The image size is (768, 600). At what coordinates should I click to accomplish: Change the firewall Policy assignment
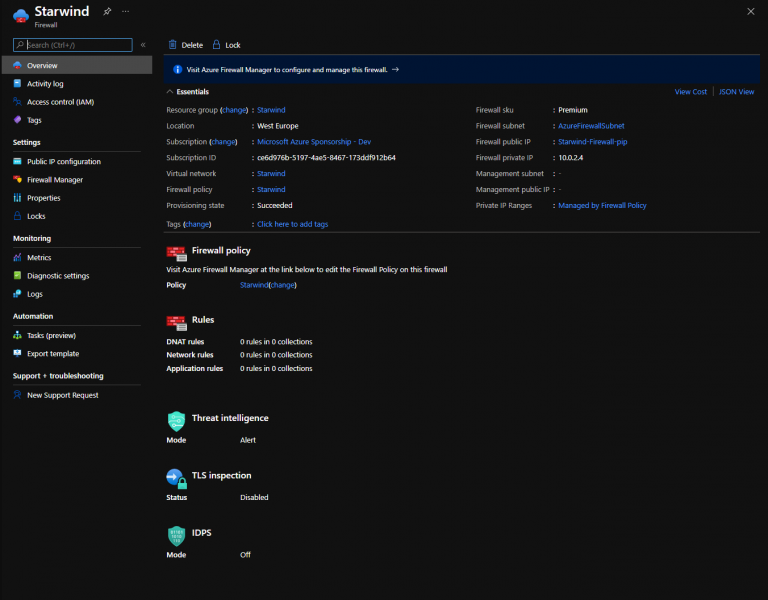(283, 285)
